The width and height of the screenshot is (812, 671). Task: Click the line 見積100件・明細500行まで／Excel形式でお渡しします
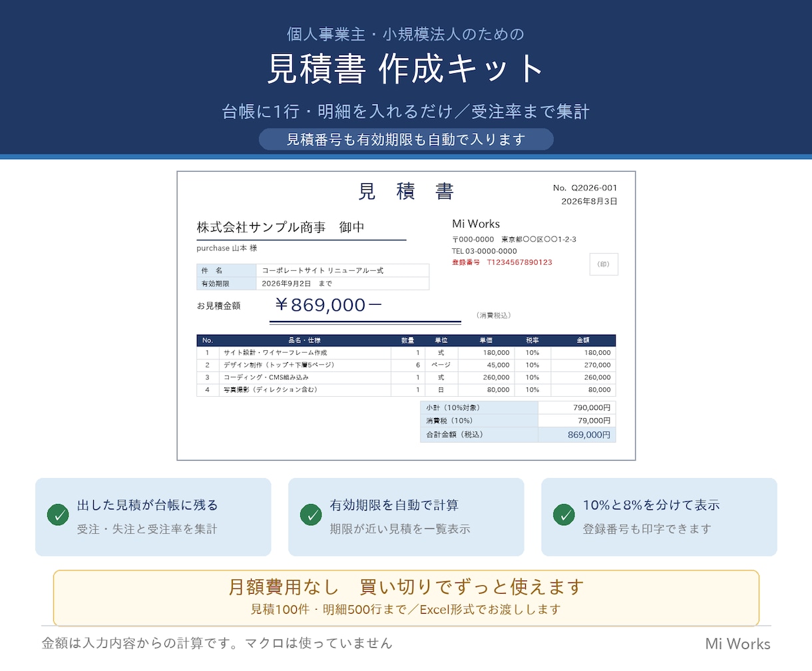tap(406, 609)
